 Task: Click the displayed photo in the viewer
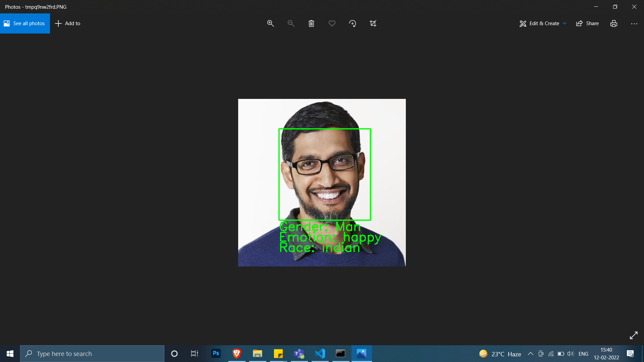coord(322,182)
